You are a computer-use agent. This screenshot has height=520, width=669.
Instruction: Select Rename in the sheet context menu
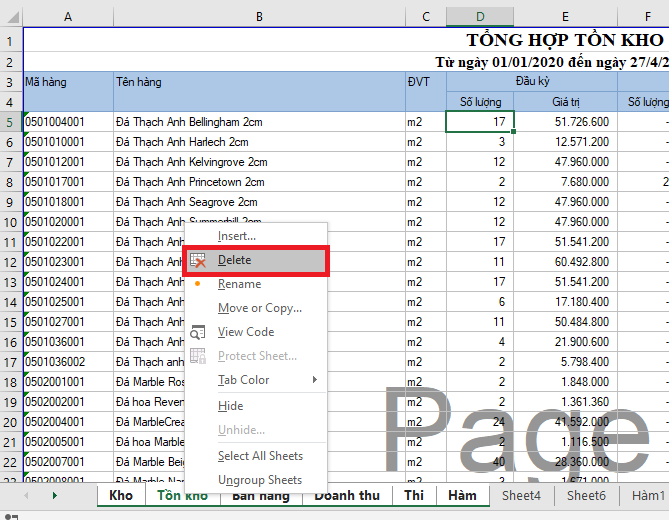239,284
